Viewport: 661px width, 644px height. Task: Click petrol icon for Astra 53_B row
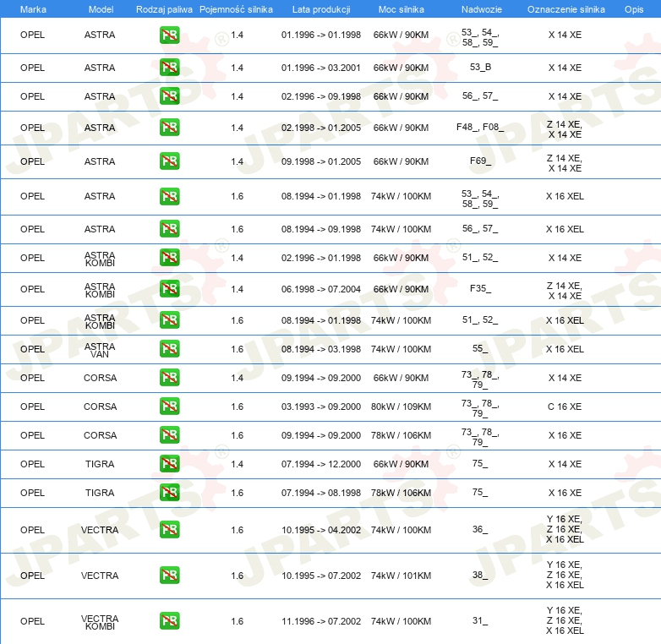tap(169, 68)
